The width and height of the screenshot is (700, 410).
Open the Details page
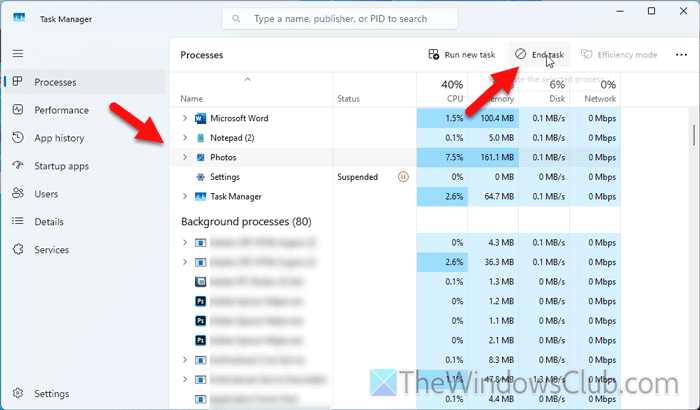click(49, 221)
